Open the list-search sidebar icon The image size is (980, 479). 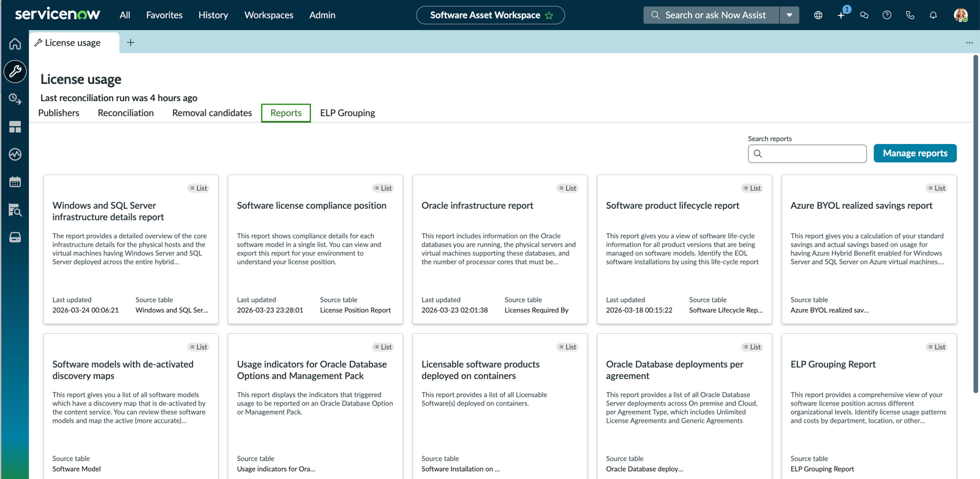15,210
